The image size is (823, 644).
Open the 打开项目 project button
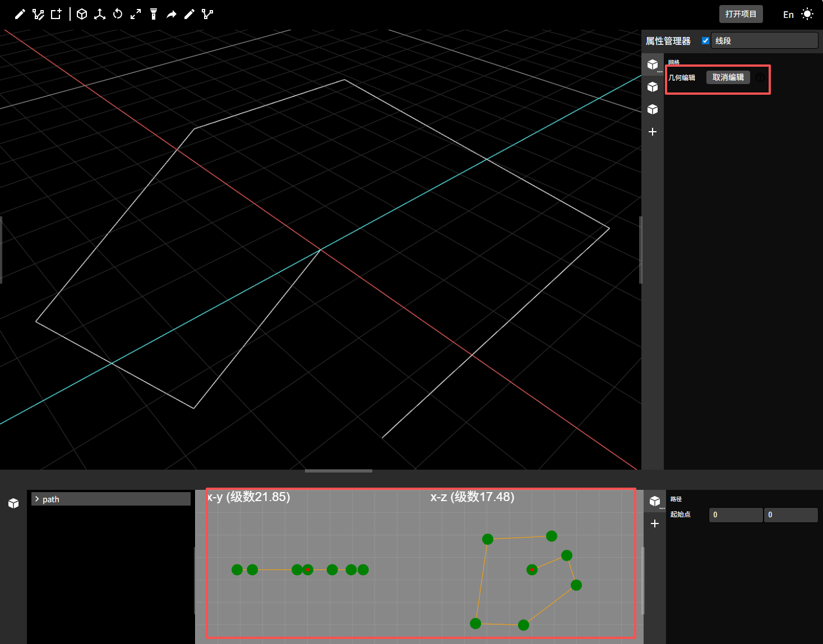741,14
